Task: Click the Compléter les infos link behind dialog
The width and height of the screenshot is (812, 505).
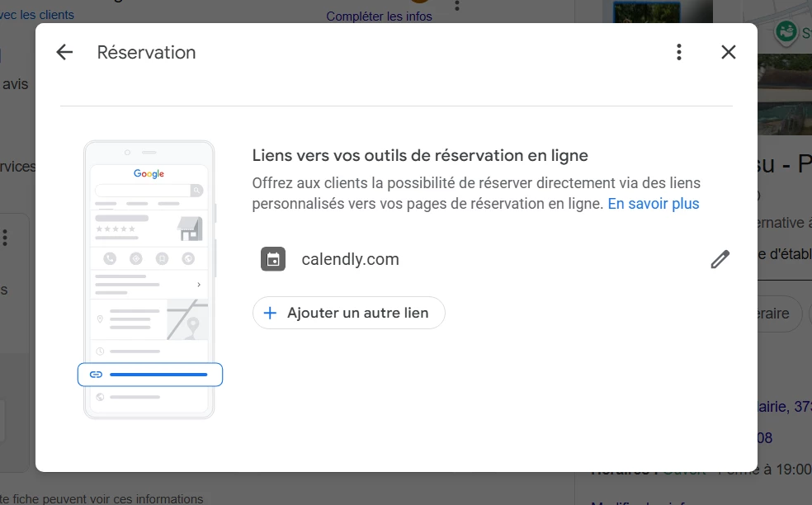Action: [x=379, y=16]
